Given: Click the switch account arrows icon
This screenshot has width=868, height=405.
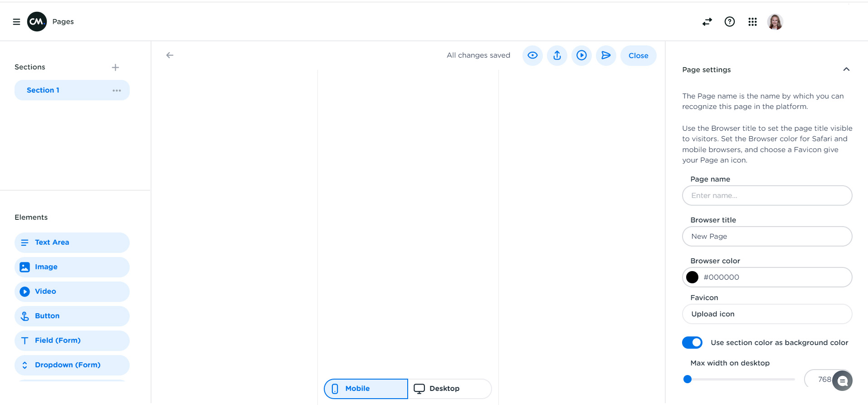Looking at the screenshot, I should pyautogui.click(x=707, y=22).
